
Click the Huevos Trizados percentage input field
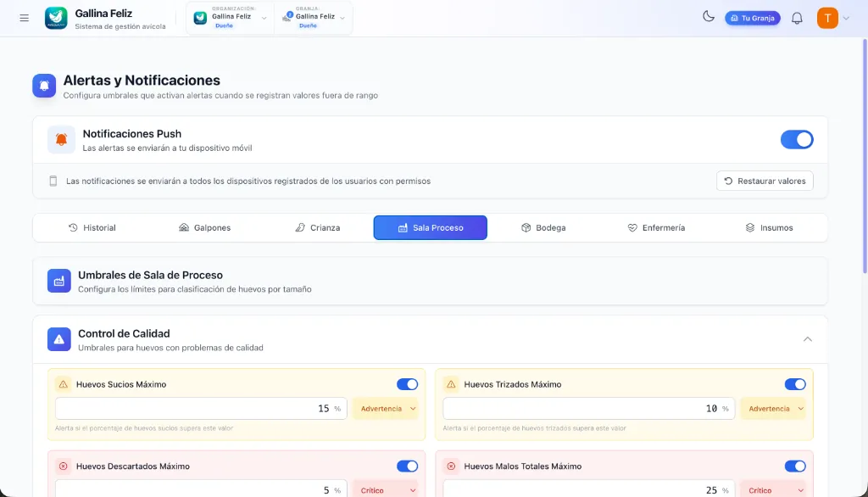[x=588, y=408]
